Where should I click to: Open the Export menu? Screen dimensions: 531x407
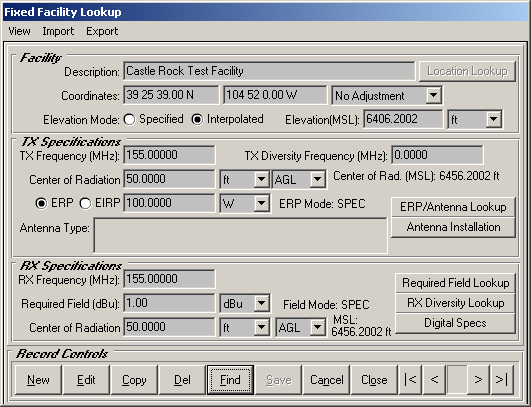coord(102,31)
